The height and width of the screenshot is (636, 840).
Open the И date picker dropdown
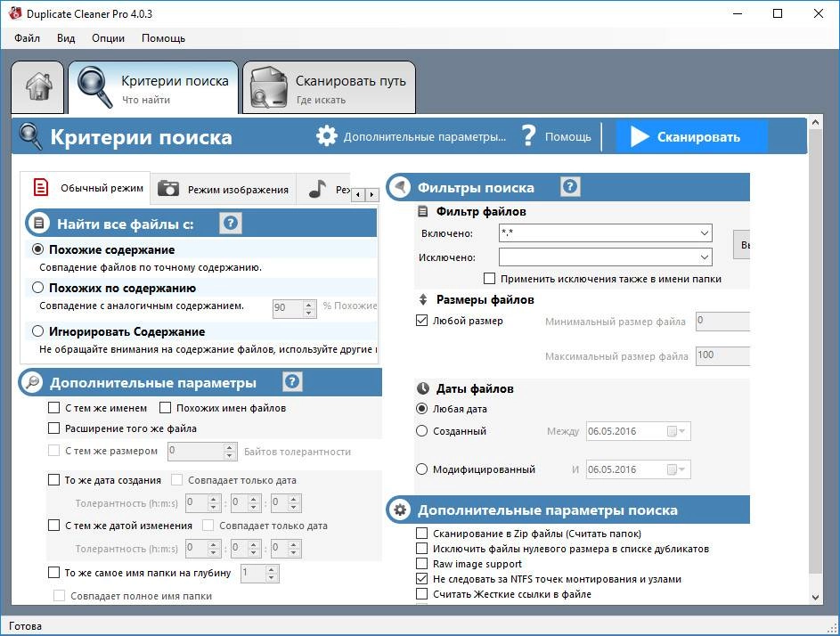(676, 470)
